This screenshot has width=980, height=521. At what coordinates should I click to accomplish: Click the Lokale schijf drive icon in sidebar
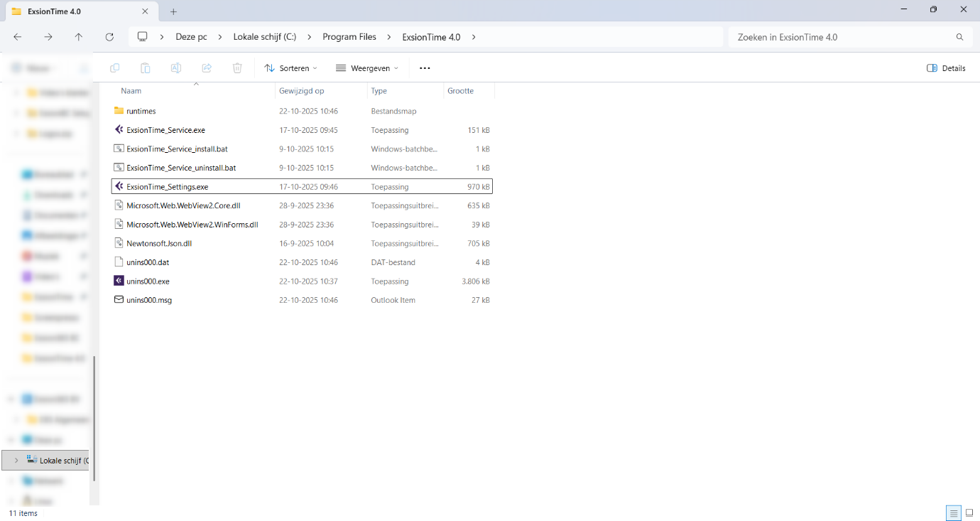(32, 460)
